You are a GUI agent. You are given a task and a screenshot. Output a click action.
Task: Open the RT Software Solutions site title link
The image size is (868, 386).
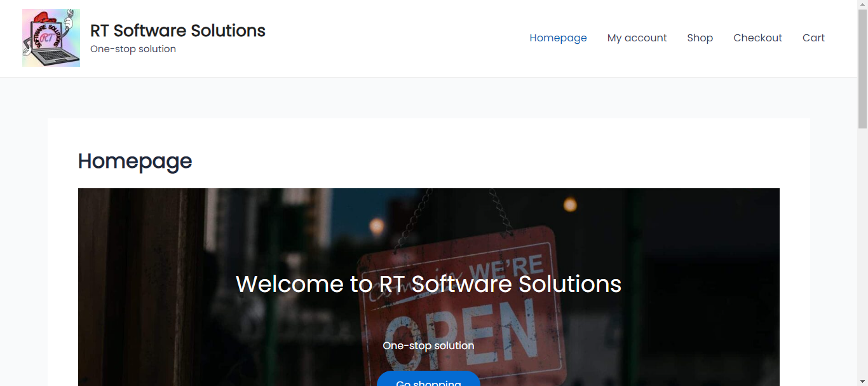177,31
